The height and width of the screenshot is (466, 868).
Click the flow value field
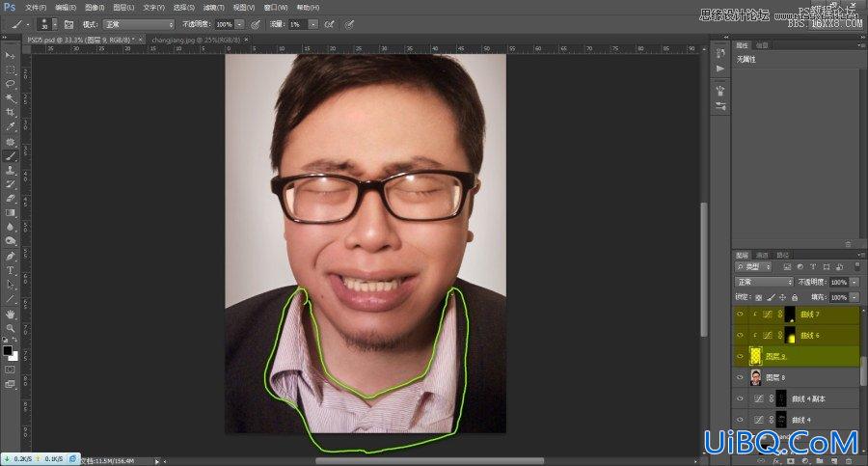click(297, 24)
